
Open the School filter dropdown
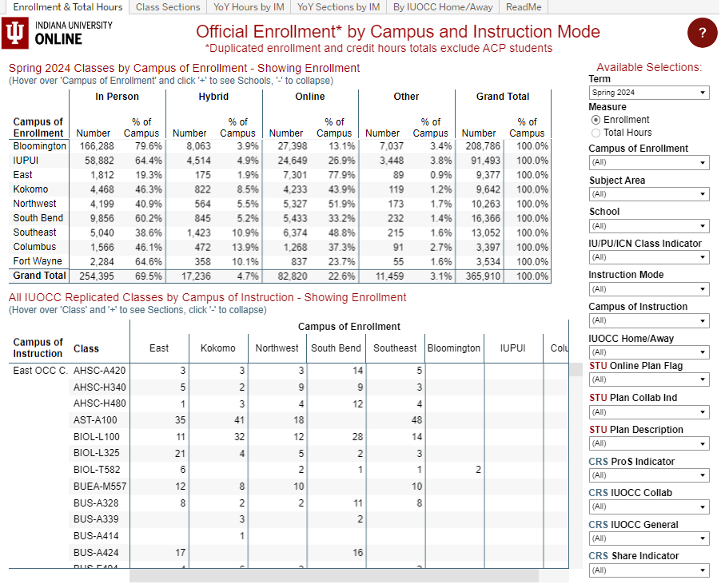coord(648,224)
